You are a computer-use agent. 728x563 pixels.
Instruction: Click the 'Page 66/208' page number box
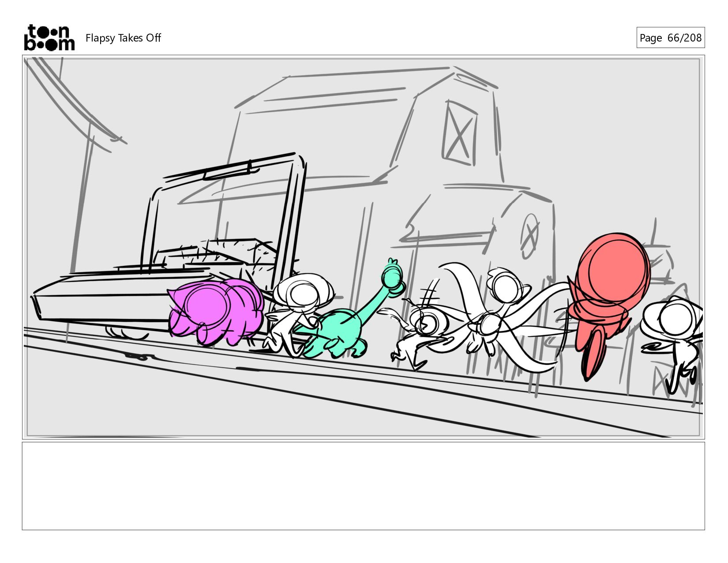[x=670, y=38]
